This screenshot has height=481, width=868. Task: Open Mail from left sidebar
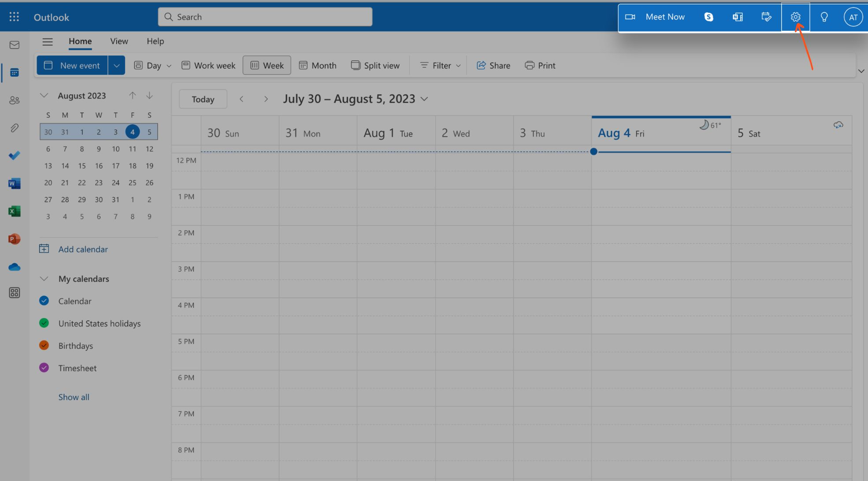pos(15,45)
